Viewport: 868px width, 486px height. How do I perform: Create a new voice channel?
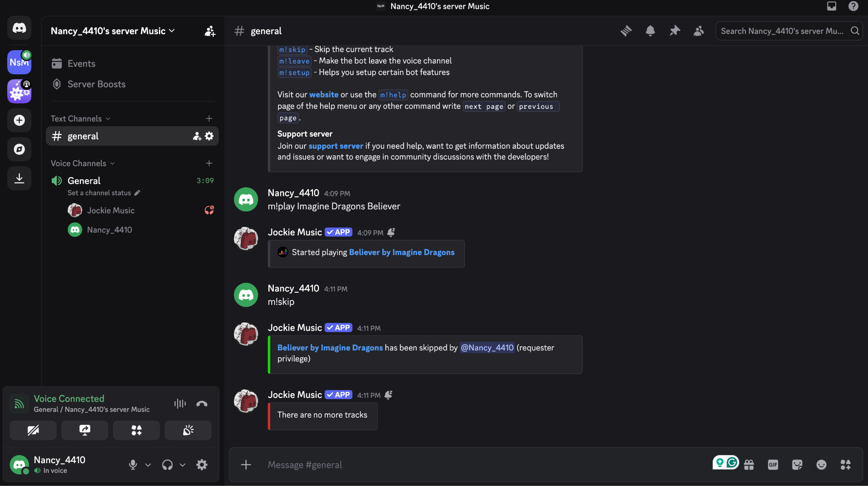[x=209, y=163]
